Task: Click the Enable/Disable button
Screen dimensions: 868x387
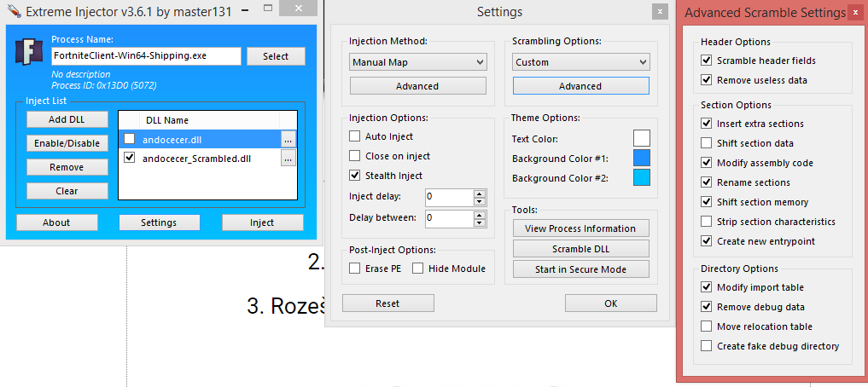Action: pyautogui.click(x=67, y=143)
